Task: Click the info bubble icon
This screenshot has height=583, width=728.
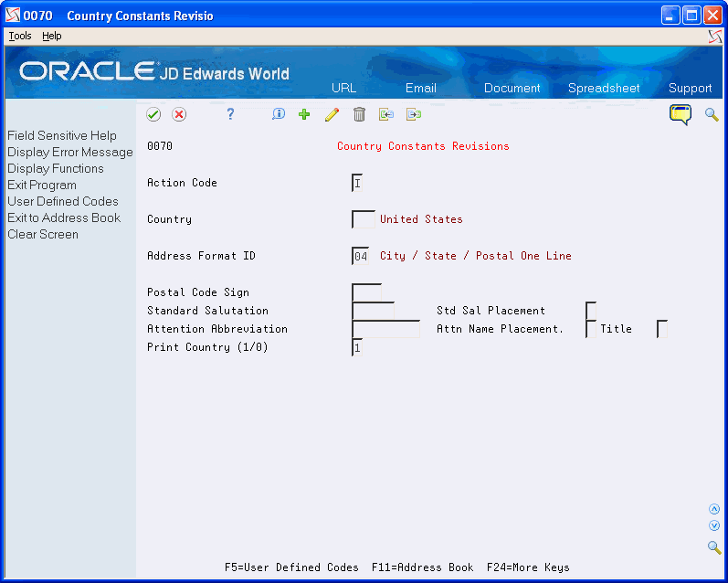Action: tap(278, 114)
